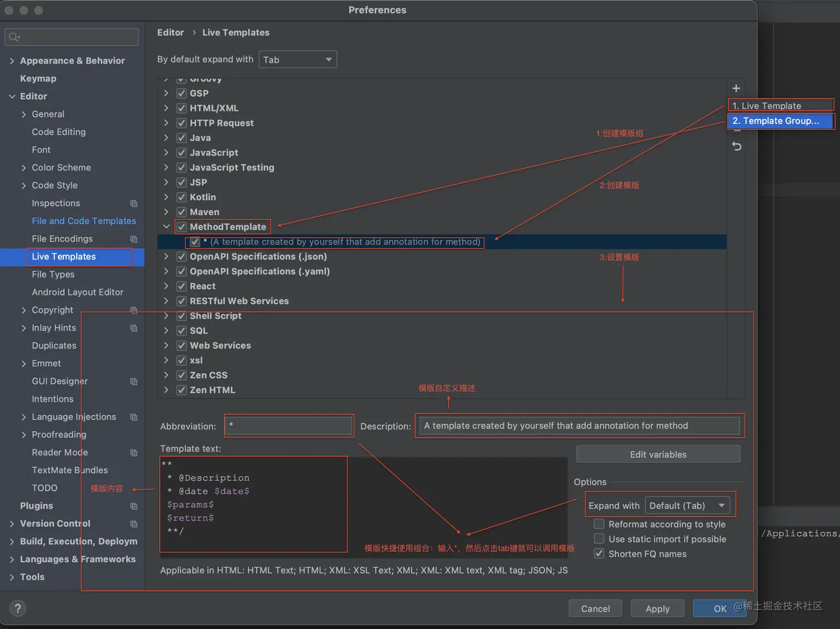Open Code Editing settings

59,132
